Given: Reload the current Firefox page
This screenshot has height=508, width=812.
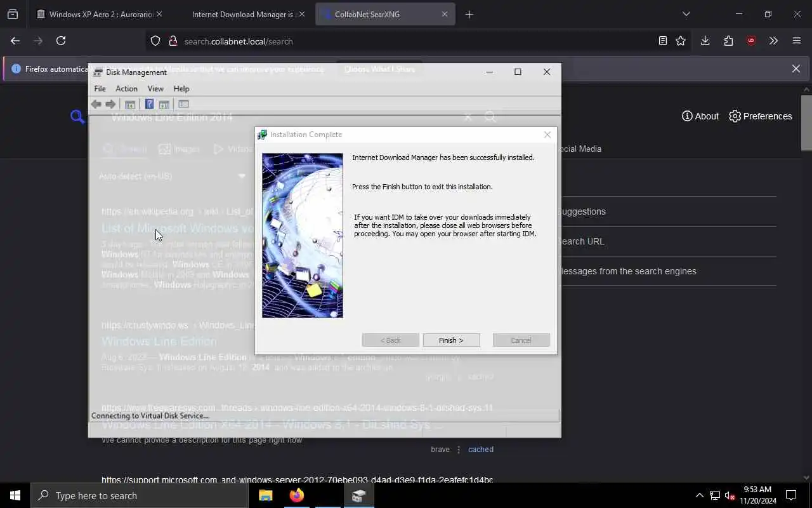Looking at the screenshot, I should 61,41.
